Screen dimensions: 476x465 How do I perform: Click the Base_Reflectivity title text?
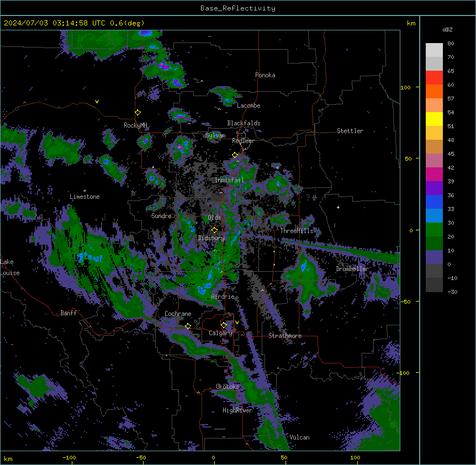pyautogui.click(x=238, y=8)
